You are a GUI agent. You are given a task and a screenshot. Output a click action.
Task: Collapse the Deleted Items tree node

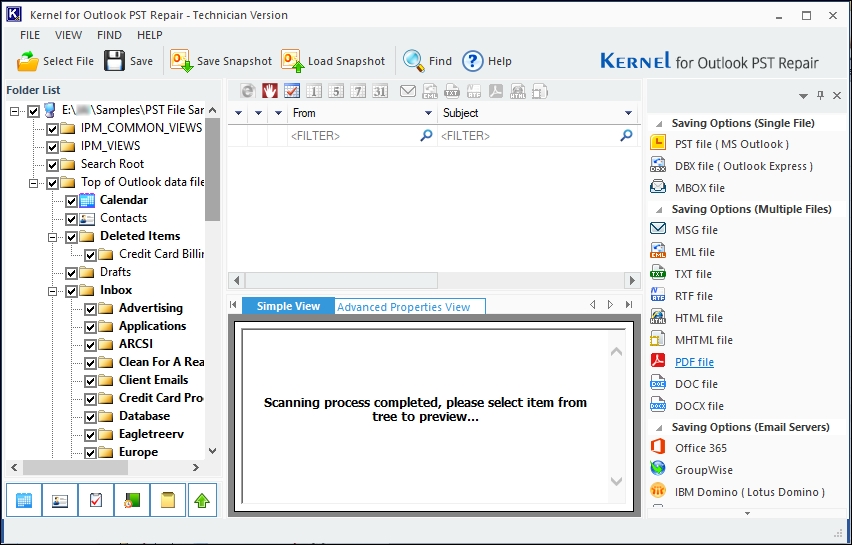pos(53,237)
